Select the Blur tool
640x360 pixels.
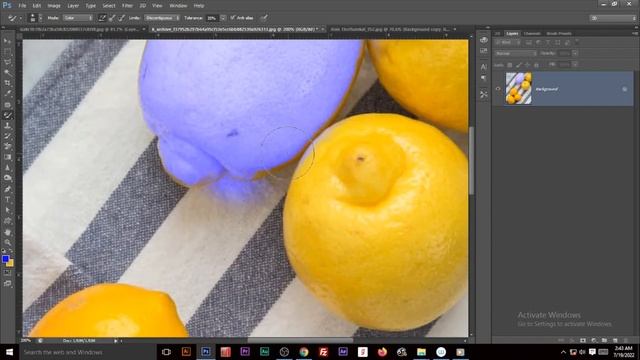pyautogui.click(x=7, y=168)
